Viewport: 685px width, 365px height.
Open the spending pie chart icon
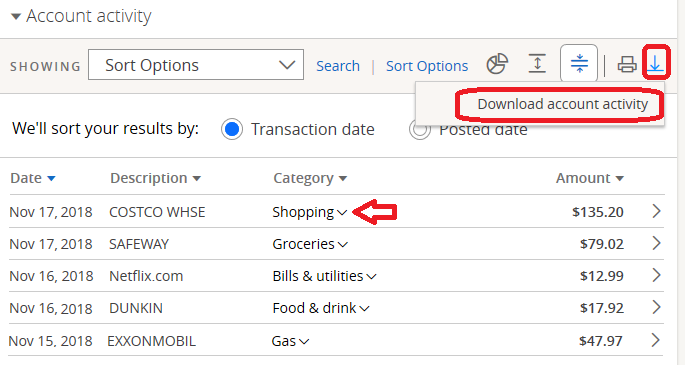tap(497, 64)
